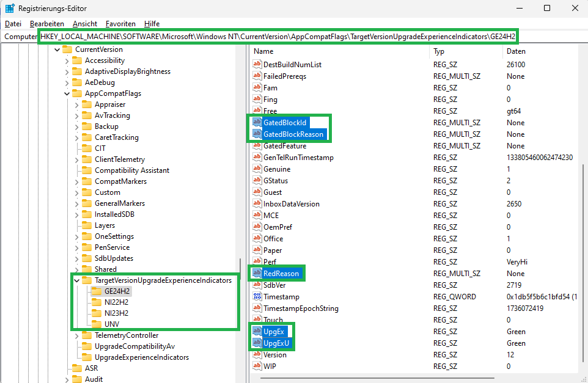The width and height of the screenshot is (588, 383).
Task: Click the string icon next to GatedBlockId
Action: [257, 123]
